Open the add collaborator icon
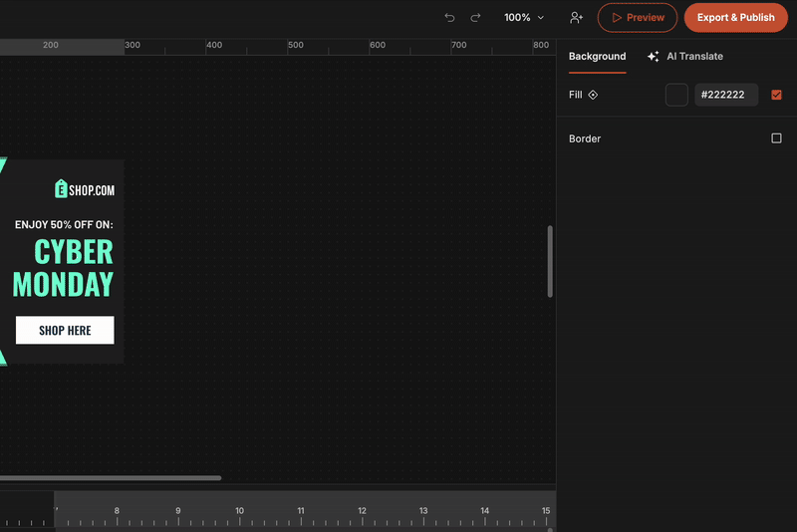The image size is (797, 532). coord(576,18)
